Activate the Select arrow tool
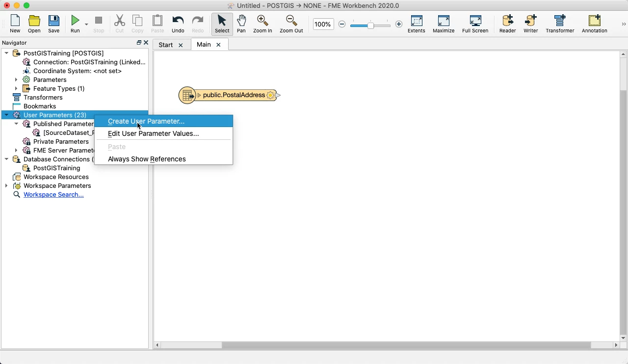628x364 pixels. [222, 24]
